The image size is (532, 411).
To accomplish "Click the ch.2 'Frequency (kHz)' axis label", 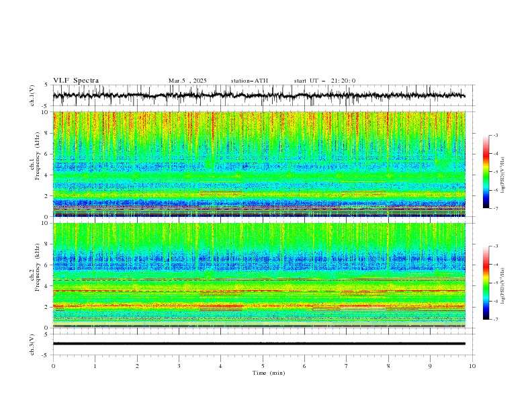I will pos(37,267).
